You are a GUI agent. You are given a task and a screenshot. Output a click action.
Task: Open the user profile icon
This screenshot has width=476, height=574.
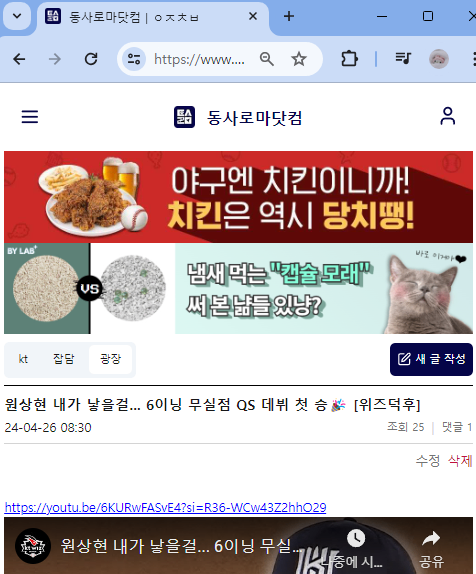[447, 116]
